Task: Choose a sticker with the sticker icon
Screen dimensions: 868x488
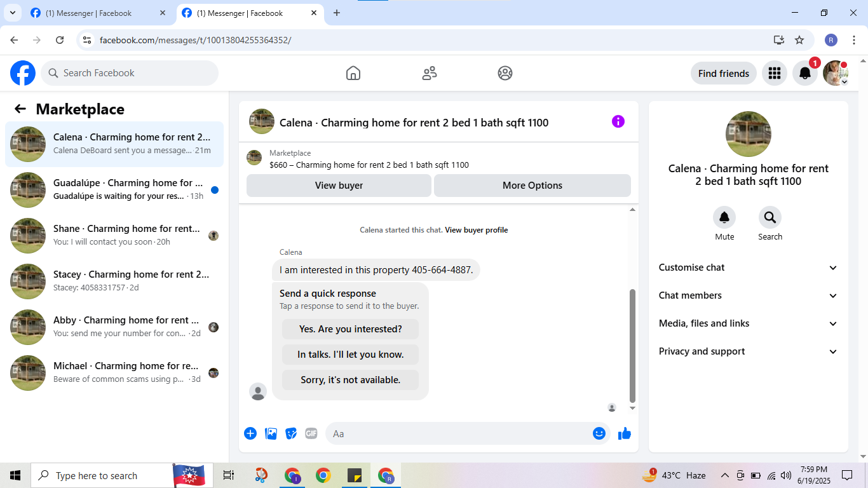Action: tap(291, 433)
